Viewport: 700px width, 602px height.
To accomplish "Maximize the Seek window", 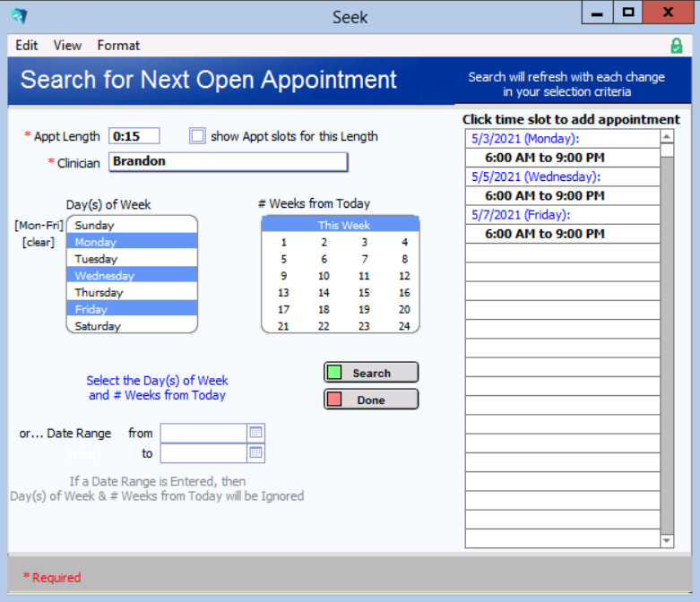I will pos(627,13).
